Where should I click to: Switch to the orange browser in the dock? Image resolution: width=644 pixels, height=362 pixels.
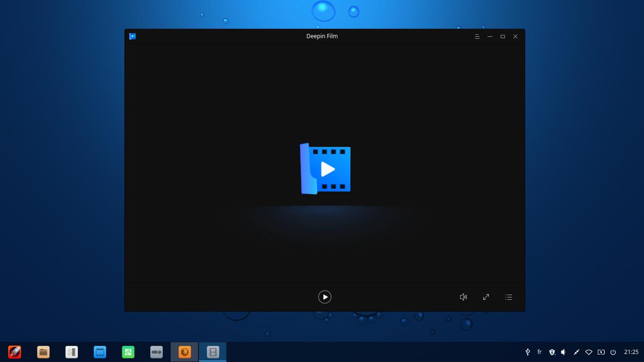pos(185,352)
